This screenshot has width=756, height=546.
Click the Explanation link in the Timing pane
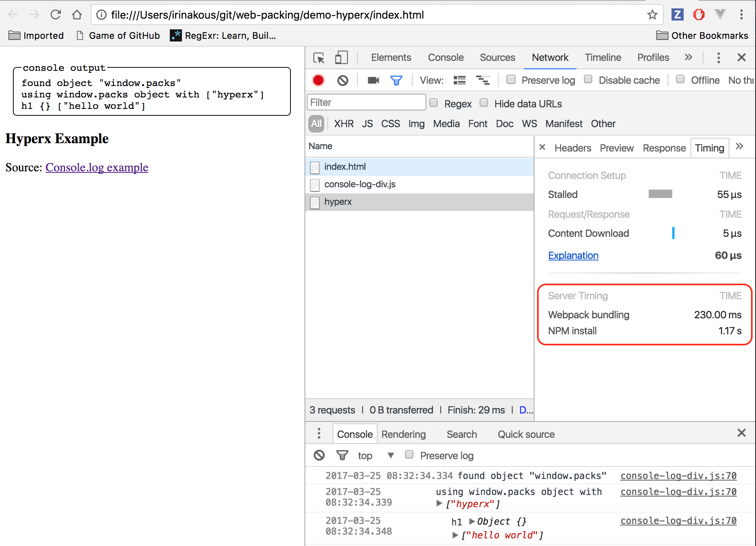coord(573,255)
